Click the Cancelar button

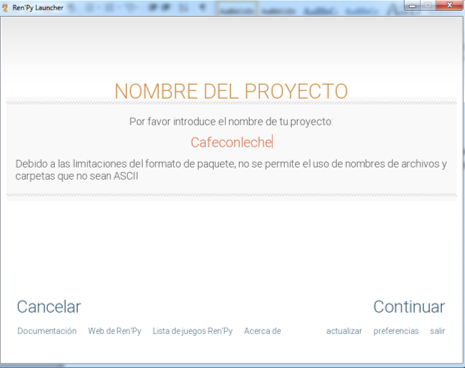(x=49, y=307)
